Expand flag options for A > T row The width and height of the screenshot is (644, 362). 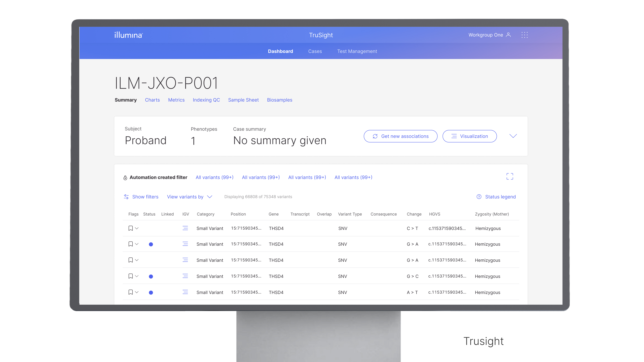point(137,292)
